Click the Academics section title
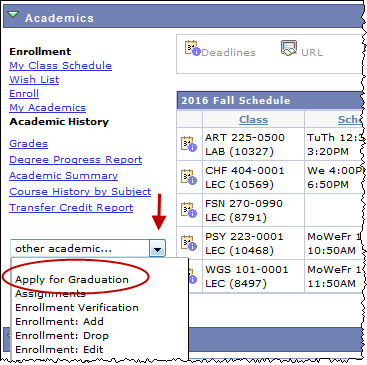The width and height of the screenshot is (367, 365). coord(59,18)
